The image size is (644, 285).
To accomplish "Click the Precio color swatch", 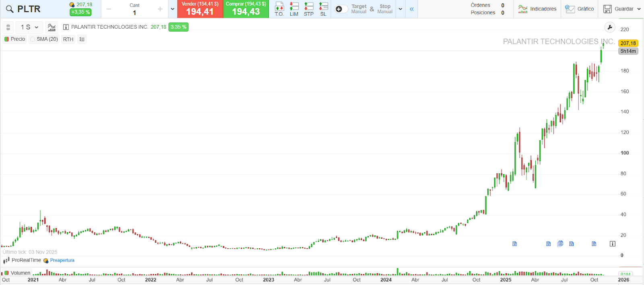I will click(x=6, y=39).
